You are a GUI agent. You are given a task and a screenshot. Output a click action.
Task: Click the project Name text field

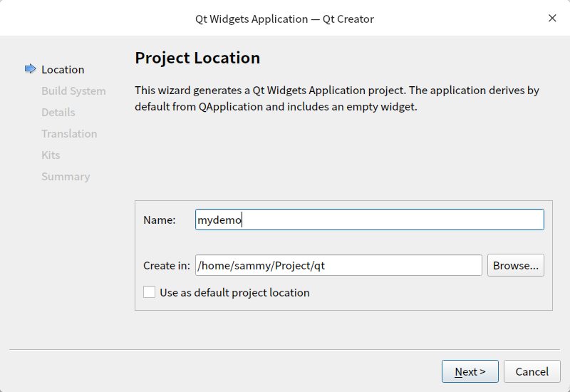[369, 220]
